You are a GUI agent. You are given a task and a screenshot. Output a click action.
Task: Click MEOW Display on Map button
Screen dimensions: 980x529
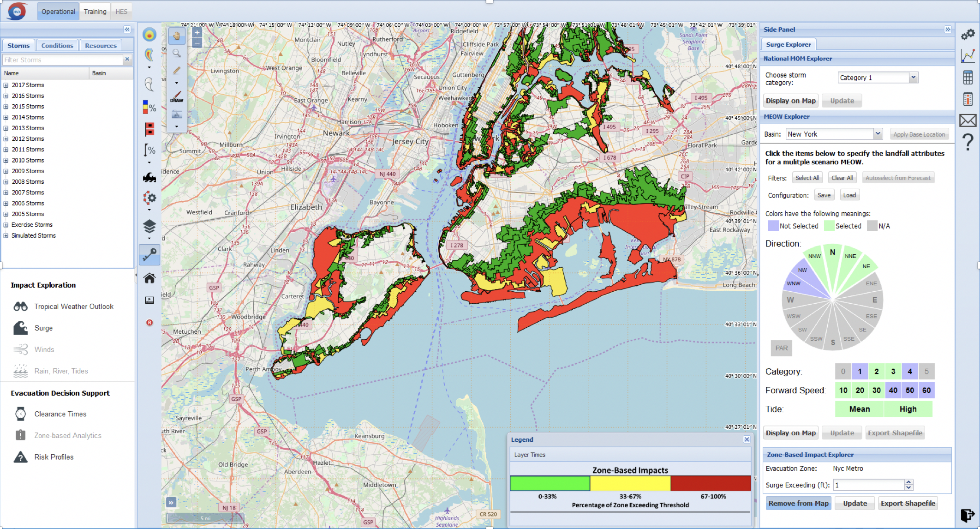[791, 433]
